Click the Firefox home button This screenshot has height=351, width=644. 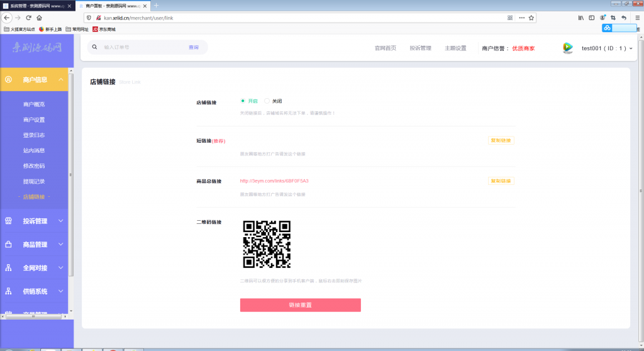(x=39, y=18)
